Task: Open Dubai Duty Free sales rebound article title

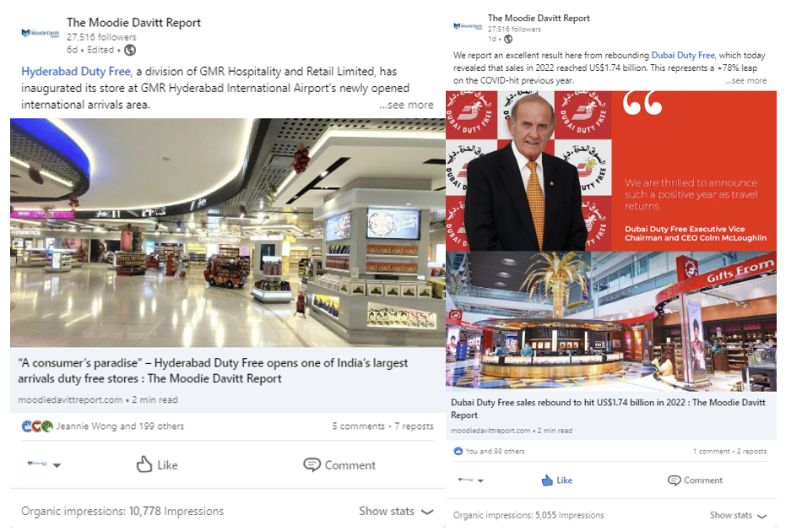Action: [608, 409]
